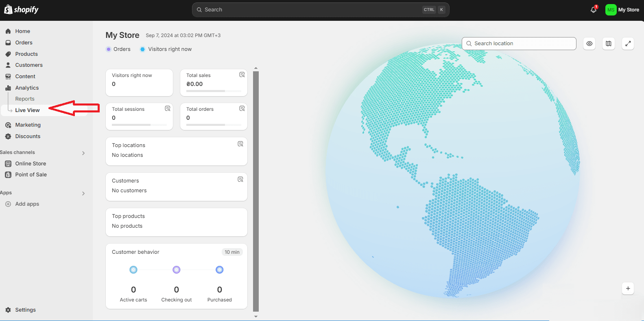Click the Checking out stage circle
This screenshot has width=644, height=321.
[177, 270]
